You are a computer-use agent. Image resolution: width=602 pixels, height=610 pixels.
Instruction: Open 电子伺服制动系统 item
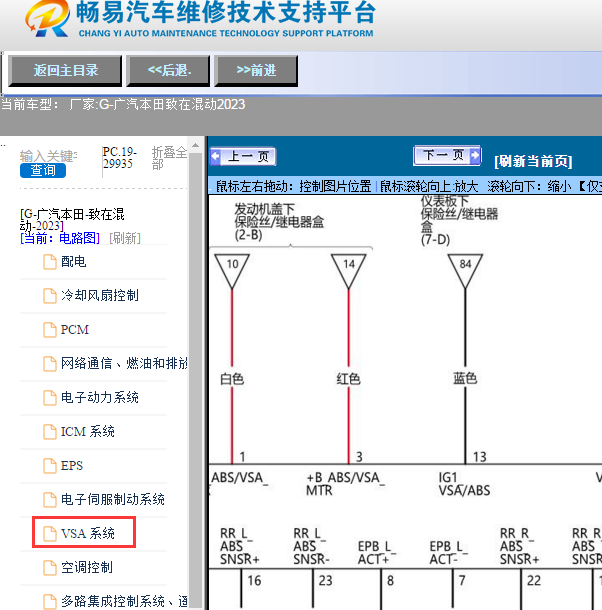[x=112, y=500]
